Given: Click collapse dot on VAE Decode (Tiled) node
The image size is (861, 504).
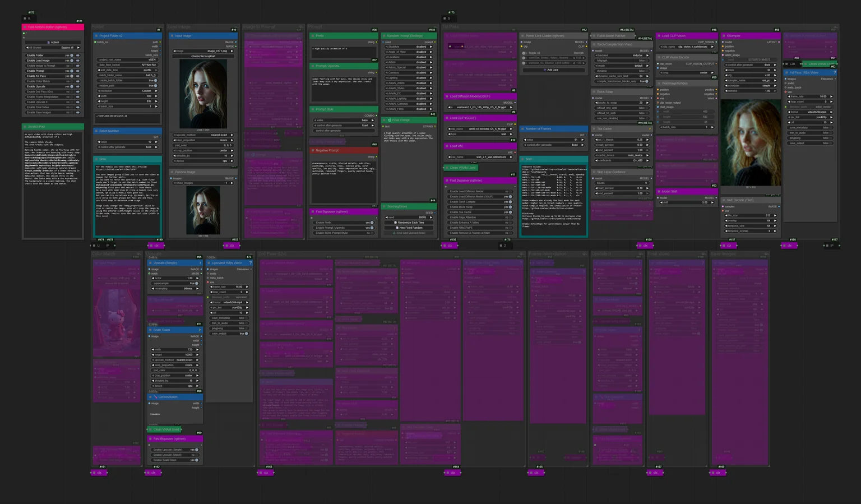Looking at the screenshot, I should (x=724, y=200).
